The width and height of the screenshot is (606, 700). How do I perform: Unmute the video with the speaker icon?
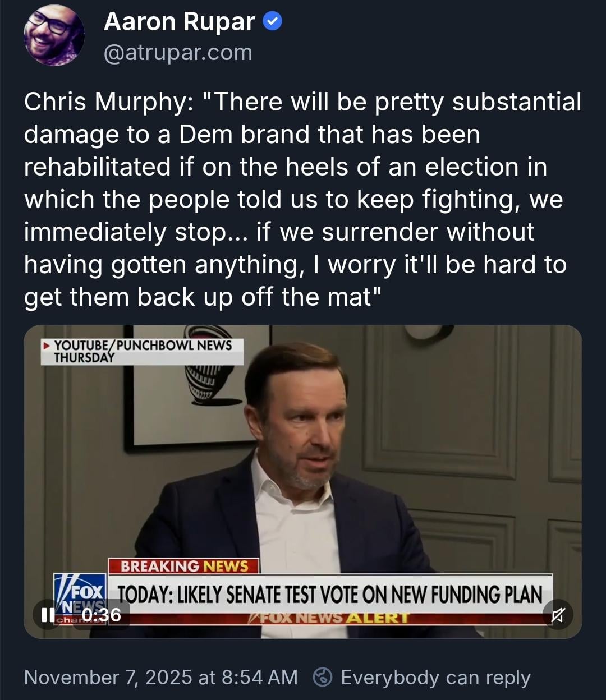[558, 615]
